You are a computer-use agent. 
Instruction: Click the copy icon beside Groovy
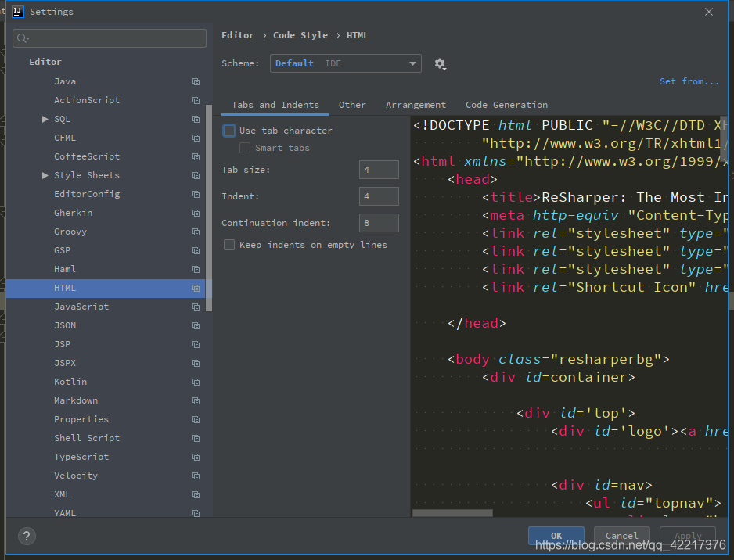point(196,232)
